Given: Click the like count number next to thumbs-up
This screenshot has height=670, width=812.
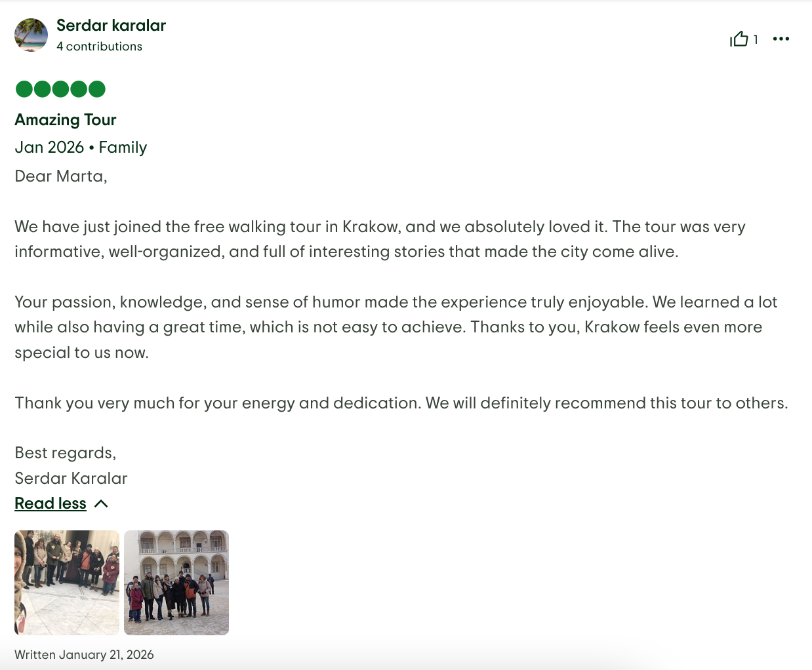Looking at the screenshot, I should [756, 40].
